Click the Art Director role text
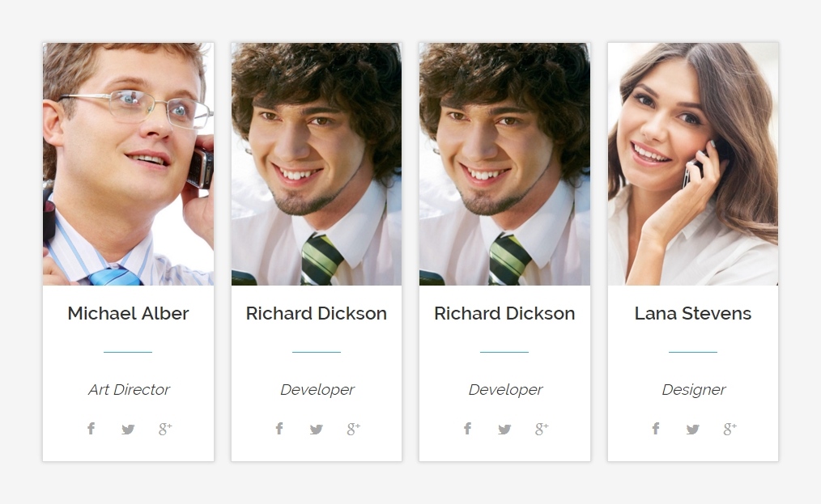The width and height of the screenshot is (821, 504). (129, 389)
